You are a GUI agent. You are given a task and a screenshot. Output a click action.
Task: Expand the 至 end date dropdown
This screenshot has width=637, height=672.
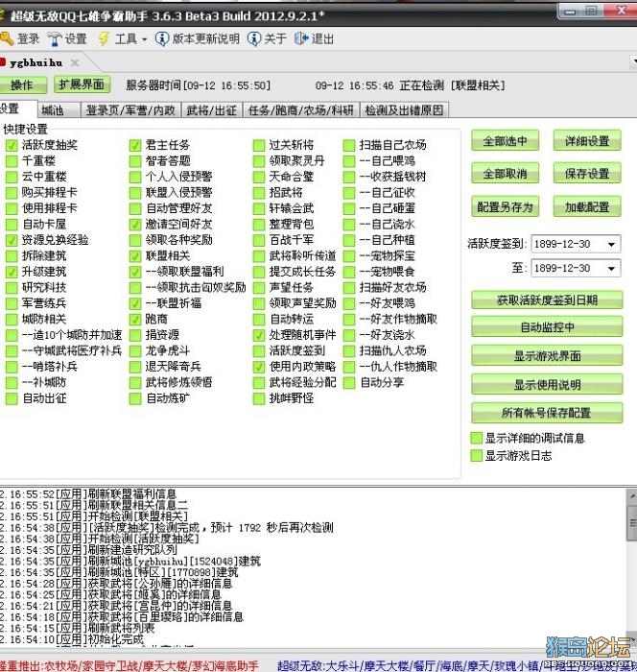[611, 269]
